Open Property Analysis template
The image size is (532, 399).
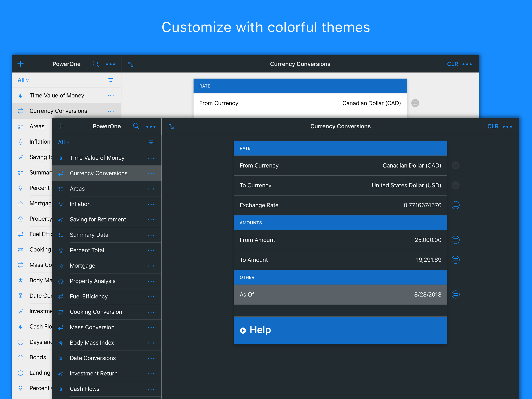click(x=107, y=281)
